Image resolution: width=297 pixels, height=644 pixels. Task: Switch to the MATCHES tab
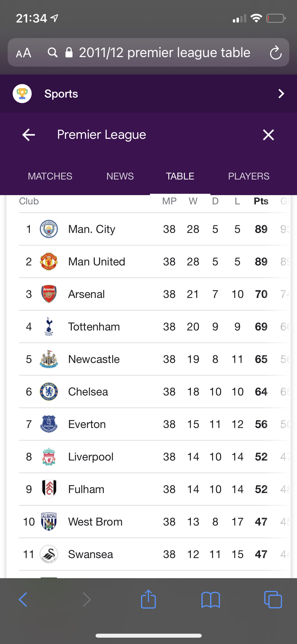pos(50,176)
